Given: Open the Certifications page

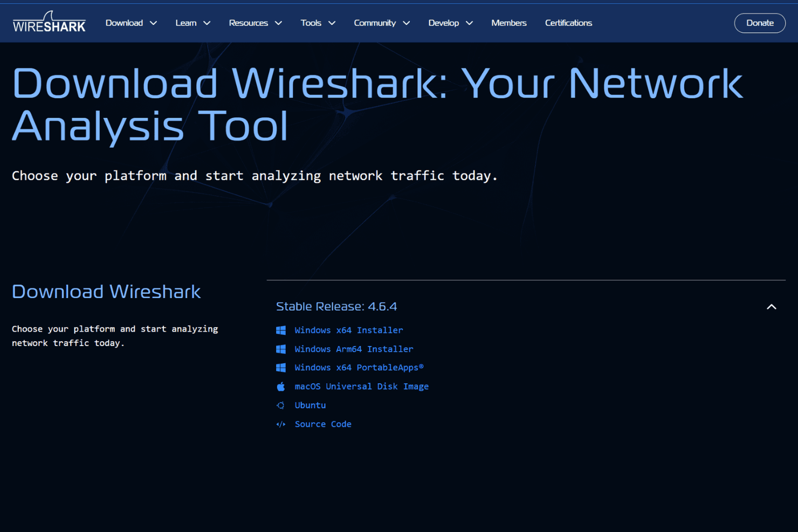Looking at the screenshot, I should [x=568, y=23].
